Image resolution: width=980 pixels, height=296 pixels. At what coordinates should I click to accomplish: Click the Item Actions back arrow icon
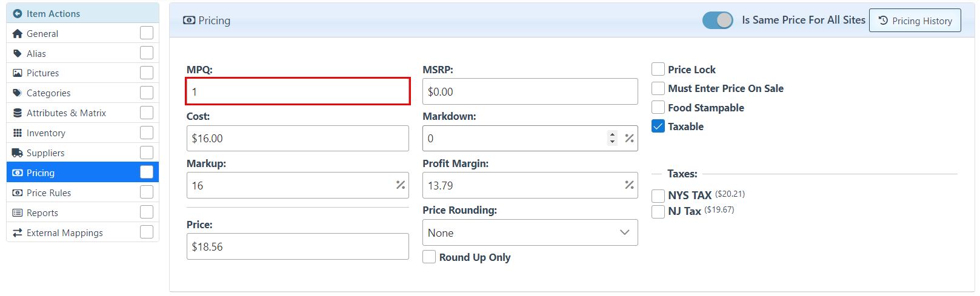point(18,13)
